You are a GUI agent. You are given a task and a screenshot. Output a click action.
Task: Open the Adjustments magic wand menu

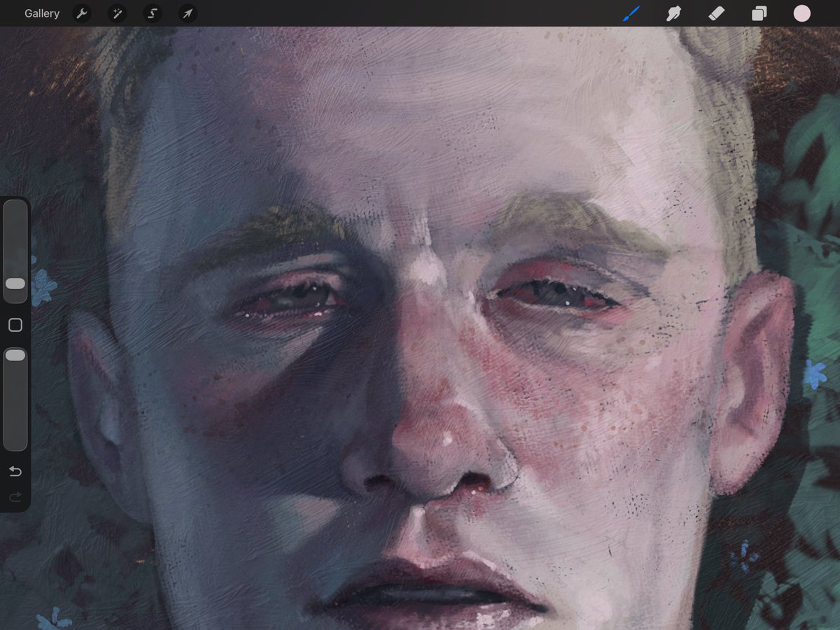[117, 13]
